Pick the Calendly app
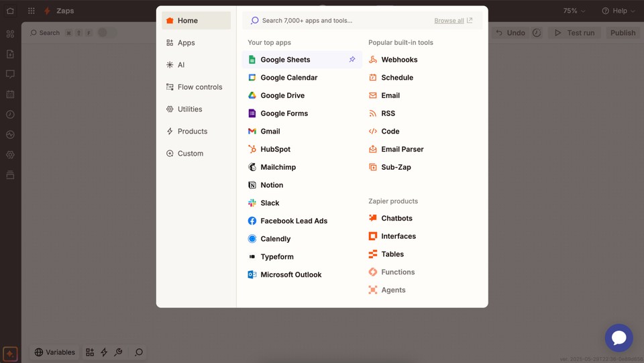The height and width of the screenshot is (363, 644). [x=301, y=239]
